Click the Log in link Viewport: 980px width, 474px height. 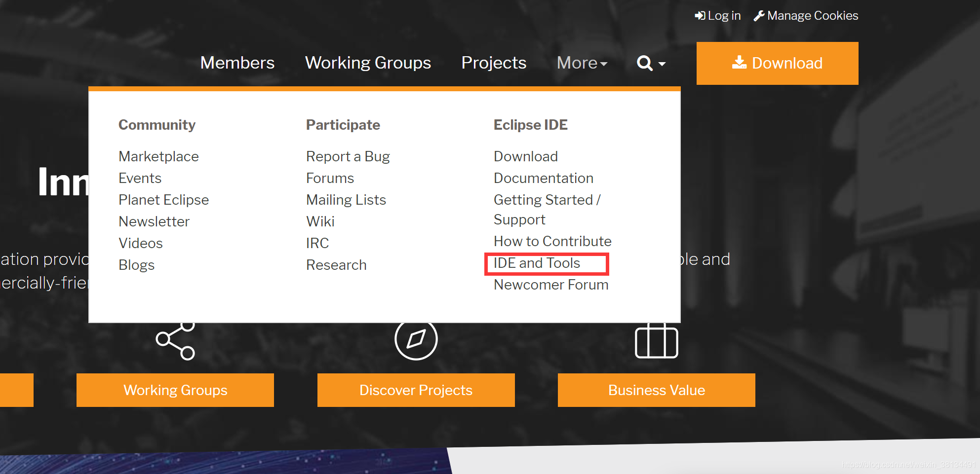coord(718,16)
